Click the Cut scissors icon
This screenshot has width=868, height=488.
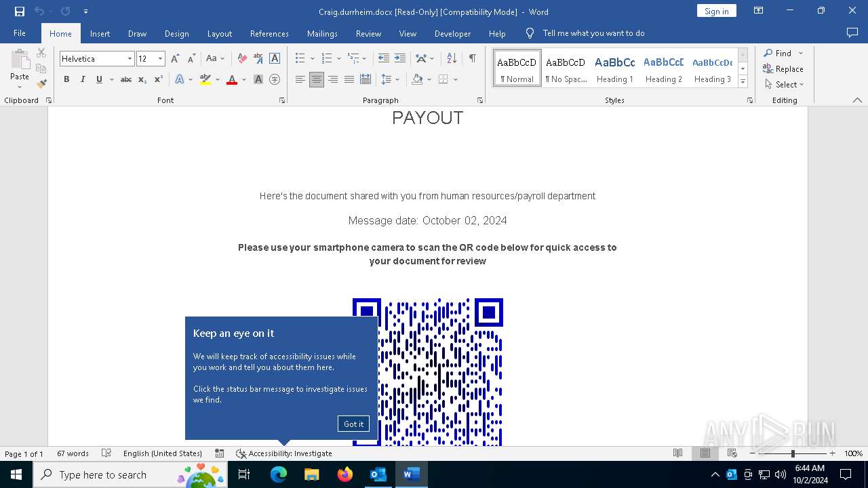click(x=41, y=53)
